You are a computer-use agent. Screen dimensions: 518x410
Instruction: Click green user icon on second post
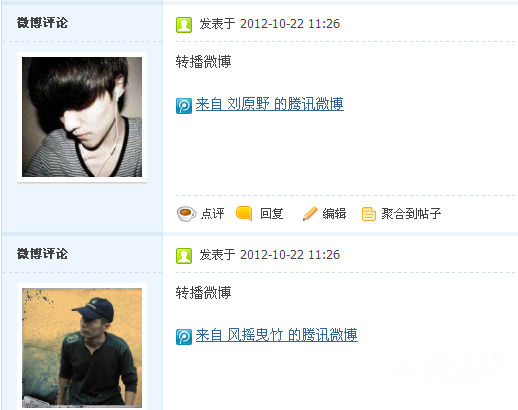184,256
